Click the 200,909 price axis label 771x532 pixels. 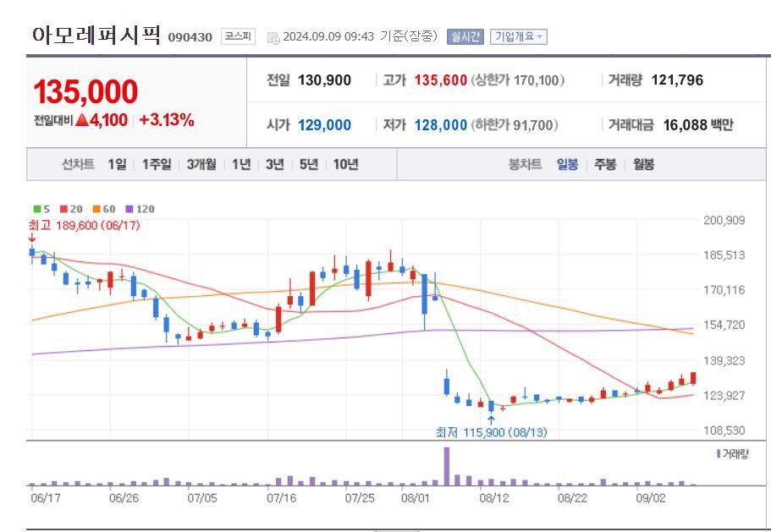click(x=724, y=220)
